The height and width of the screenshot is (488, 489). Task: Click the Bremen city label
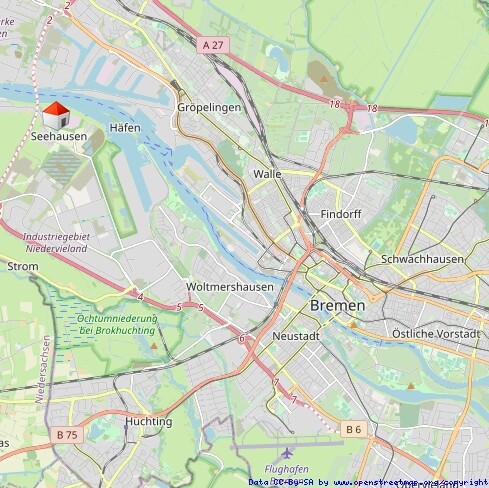tap(337, 305)
